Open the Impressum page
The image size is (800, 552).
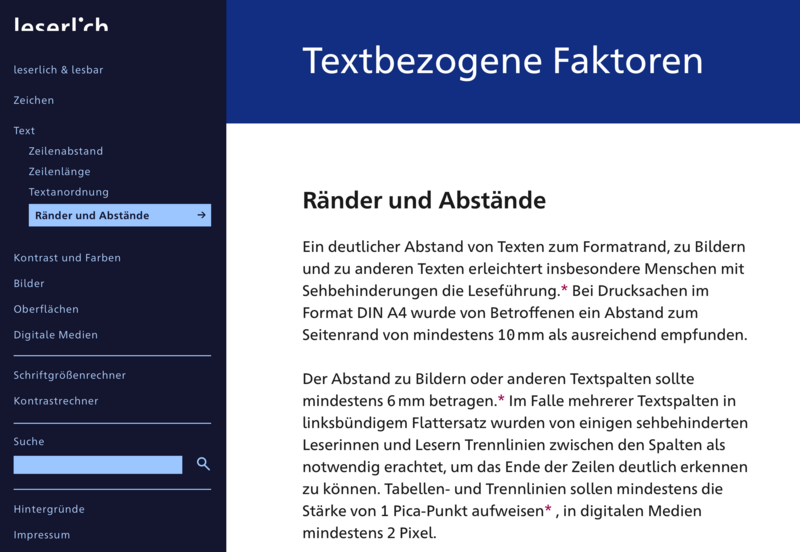click(x=42, y=535)
